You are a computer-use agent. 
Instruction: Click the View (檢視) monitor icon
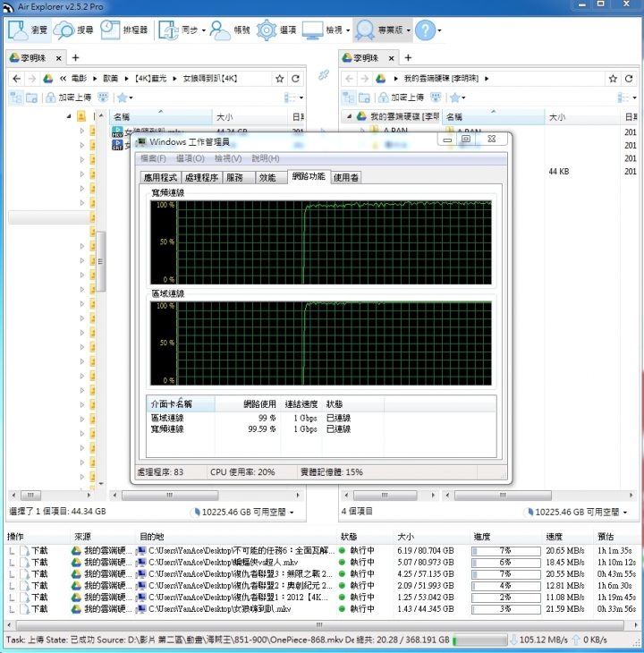pyautogui.click(x=312, y=30)
